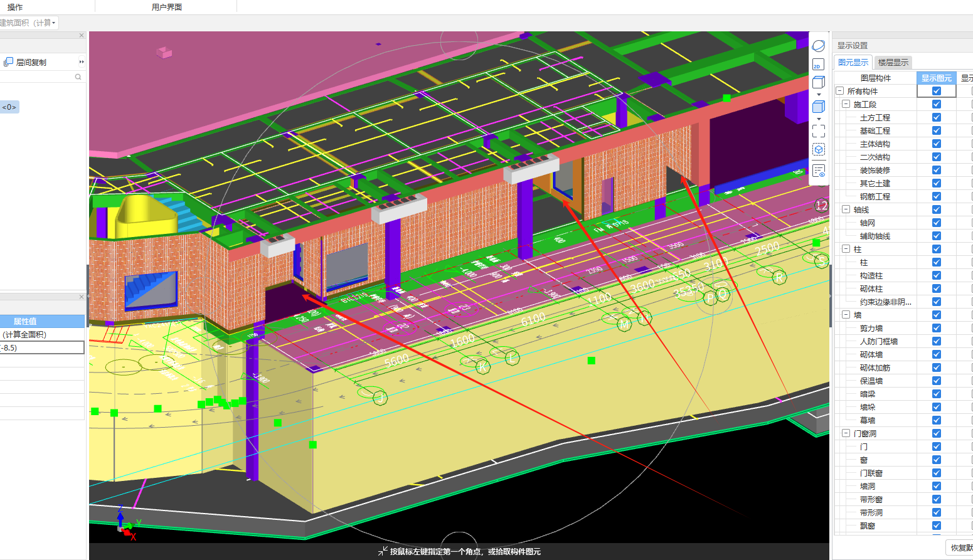The image size is (973, 560).
Task: Select the 墙洞 tree row
Action: pos(868,486)
